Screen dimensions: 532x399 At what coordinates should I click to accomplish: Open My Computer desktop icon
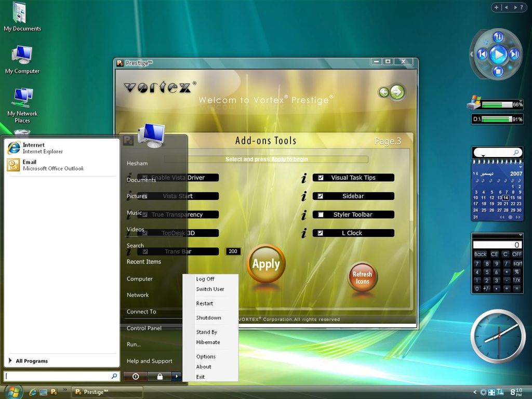pos(22,60)
